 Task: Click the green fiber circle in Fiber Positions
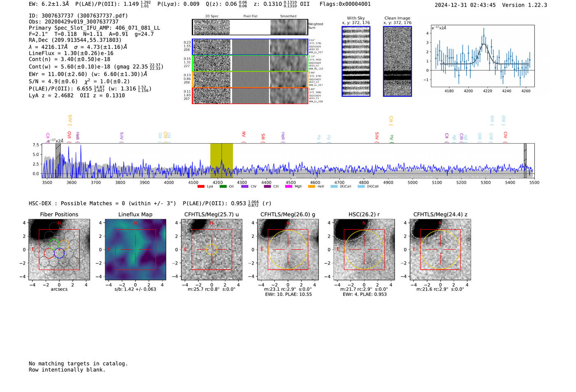click(x=54, y=244)
